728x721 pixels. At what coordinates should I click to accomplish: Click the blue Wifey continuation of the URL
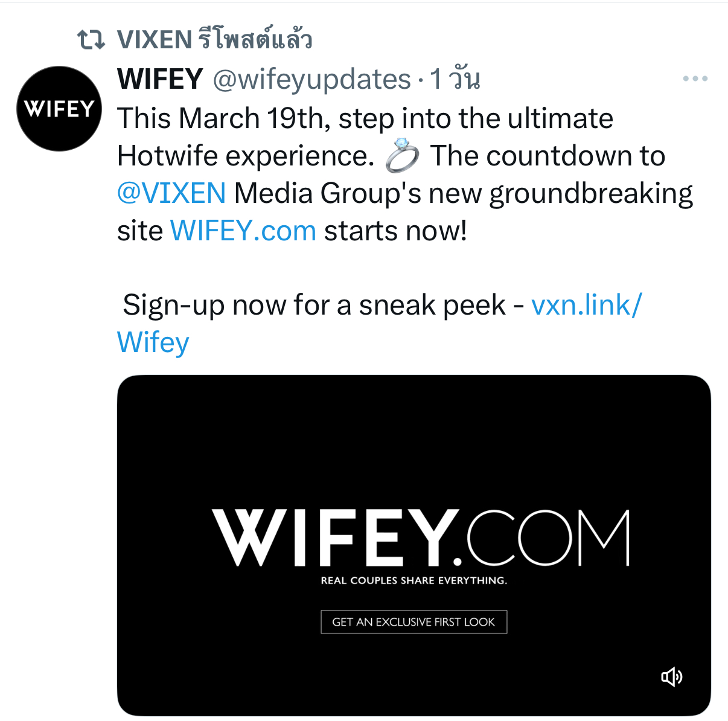[153, 342]
